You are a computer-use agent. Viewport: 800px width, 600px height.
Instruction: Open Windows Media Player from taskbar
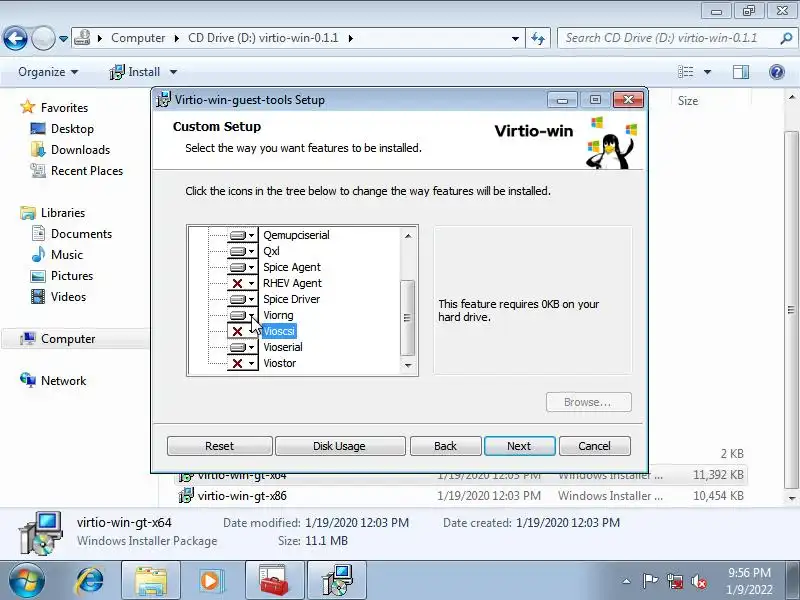[210, 581]
